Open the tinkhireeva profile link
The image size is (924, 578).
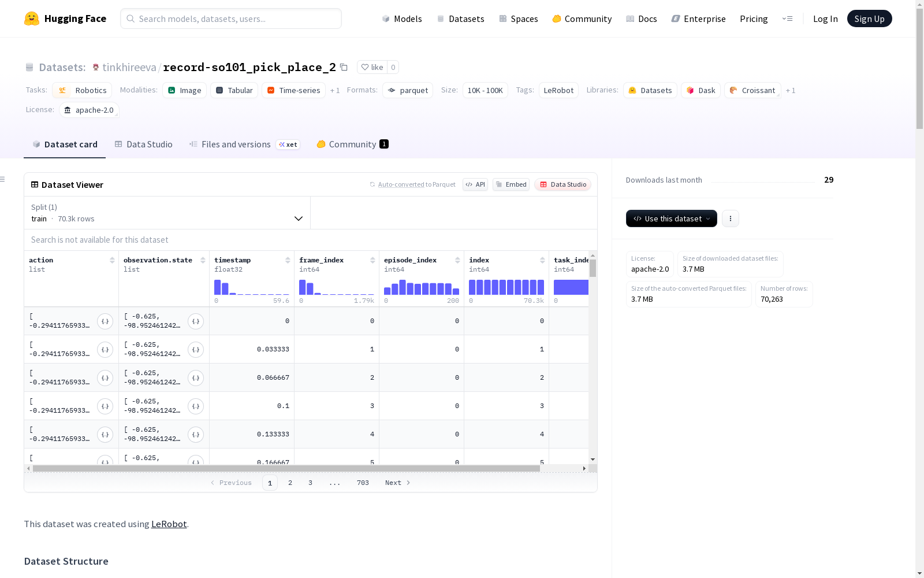(x=129, y=68)
